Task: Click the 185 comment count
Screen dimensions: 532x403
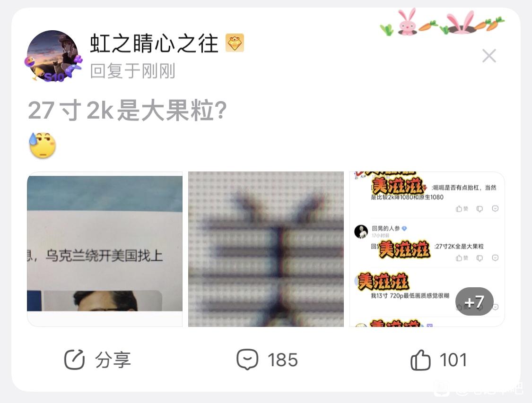Action: (x=283, y=360)
